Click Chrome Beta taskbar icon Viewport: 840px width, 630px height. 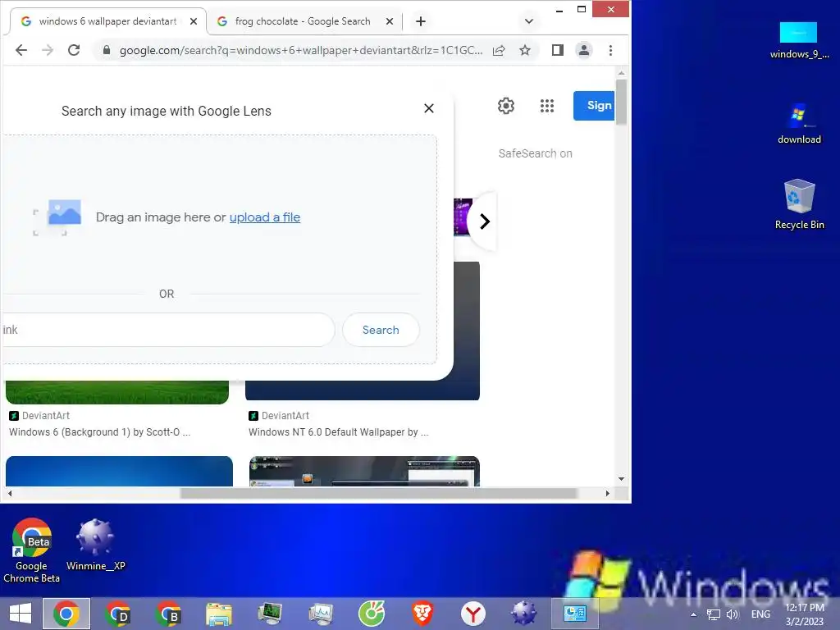[168, 614]
